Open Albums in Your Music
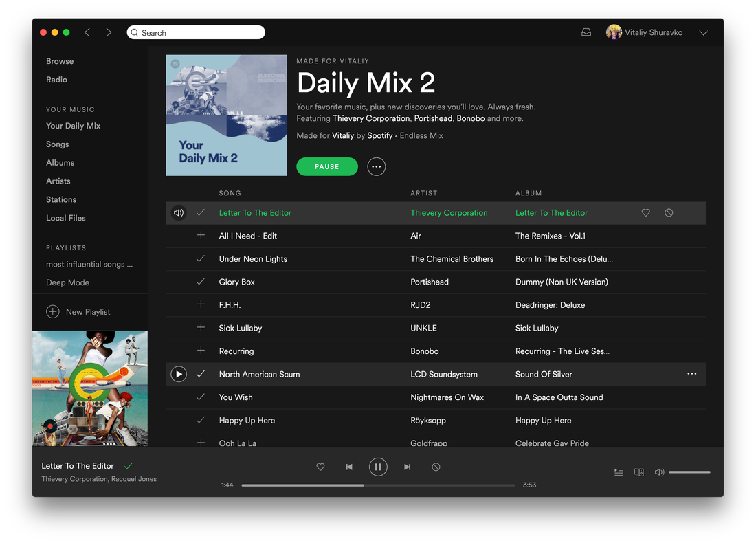The height and width of the screenshot is (543, 756). click(60, 162)
